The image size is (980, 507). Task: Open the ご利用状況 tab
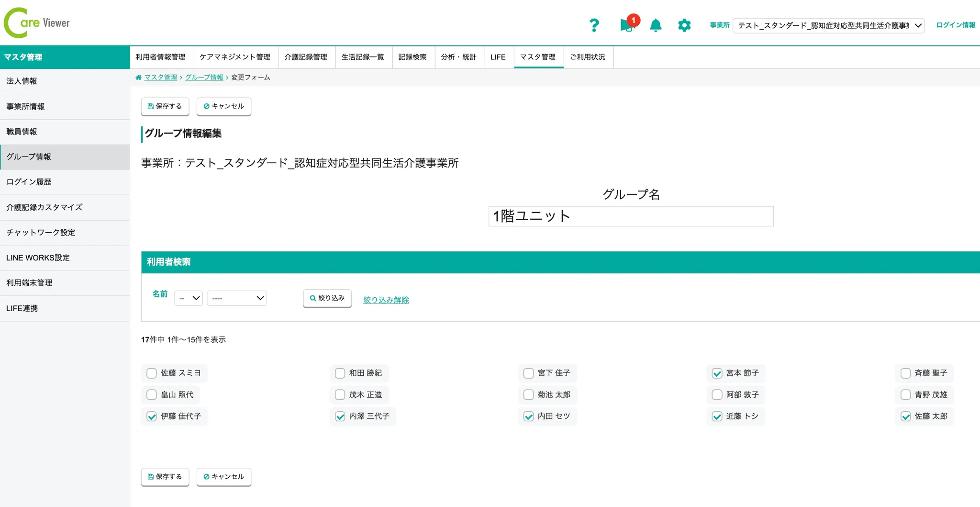[x=588, y=57]
